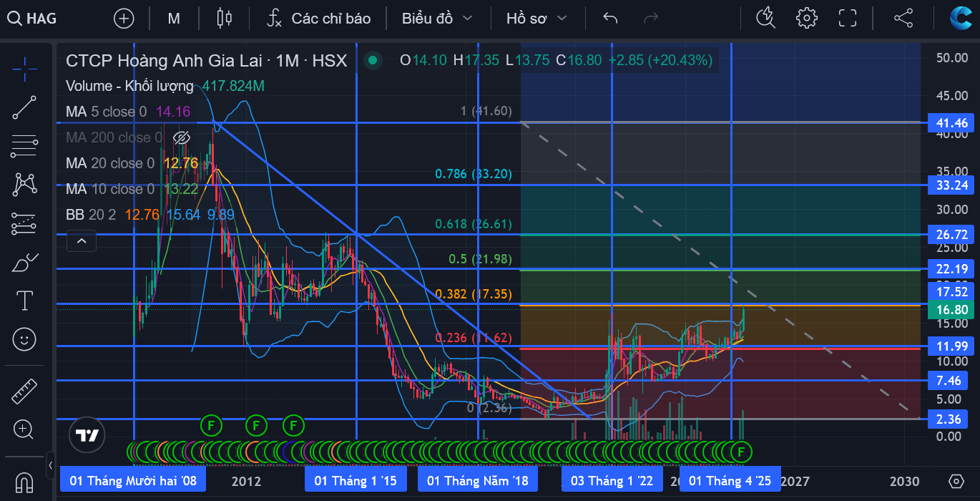
Task: Click the TradingView logo badge
Action: [x=87, y=435]
